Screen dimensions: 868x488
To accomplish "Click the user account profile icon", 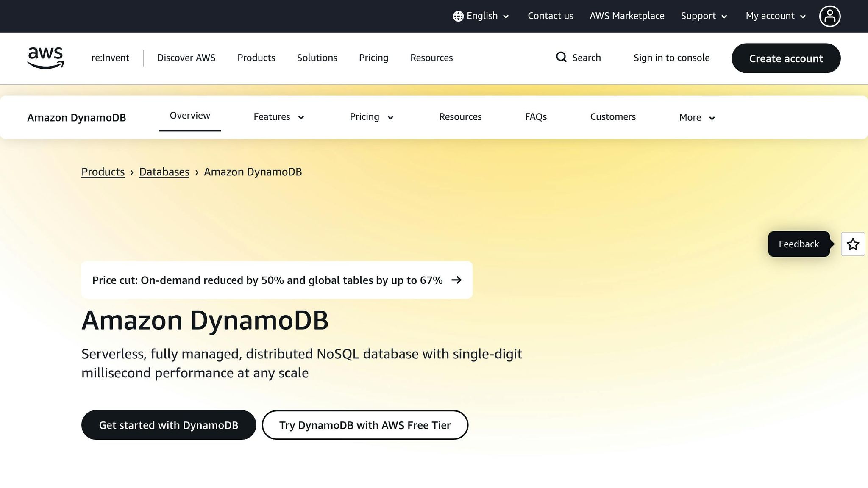I will 830,16.
